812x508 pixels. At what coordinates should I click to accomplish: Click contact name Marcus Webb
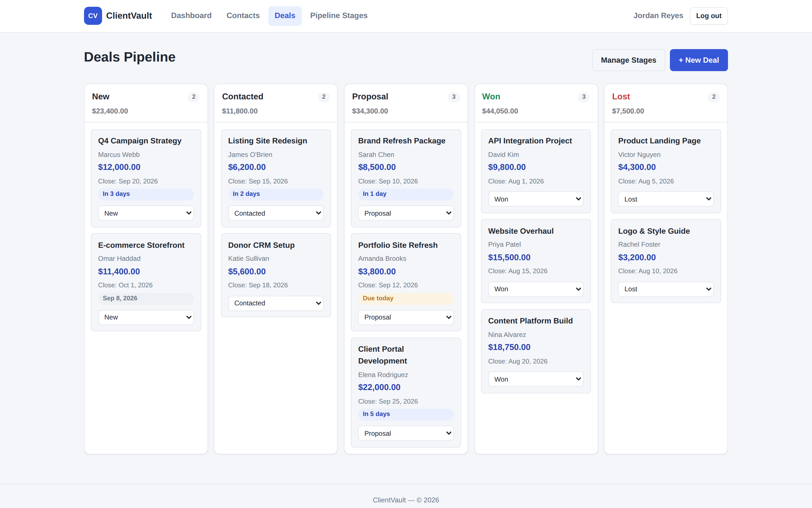click(x=119, y=155)
